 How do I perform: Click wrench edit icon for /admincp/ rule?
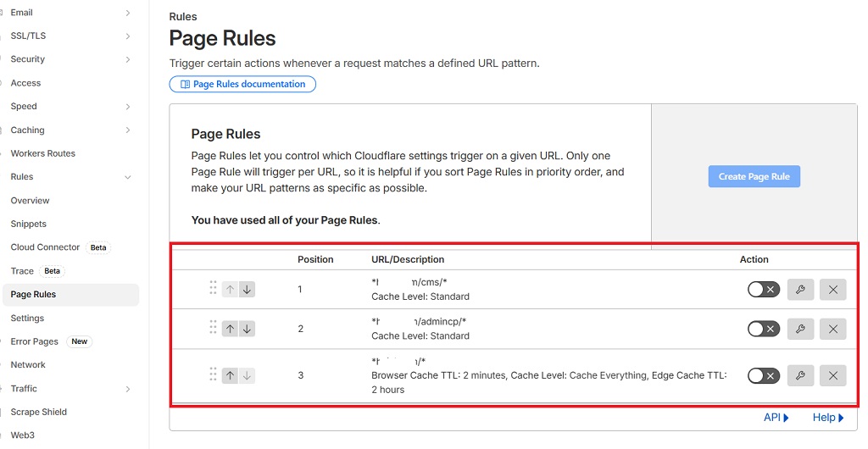tap(800, 329)
